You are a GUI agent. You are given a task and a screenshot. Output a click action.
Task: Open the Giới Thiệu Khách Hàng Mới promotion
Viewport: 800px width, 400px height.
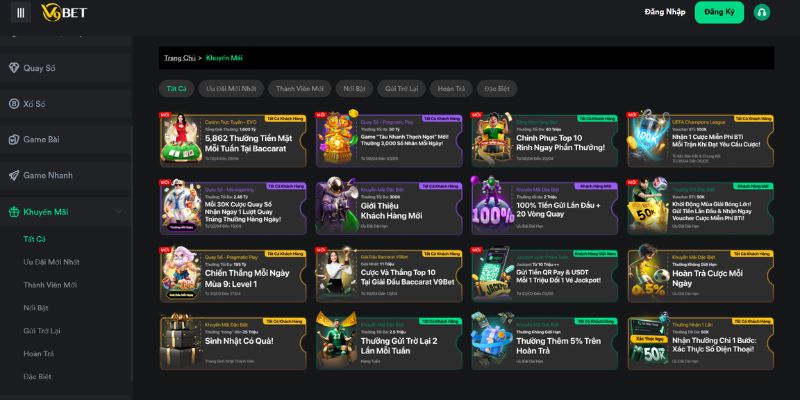(x=389, y=207)
